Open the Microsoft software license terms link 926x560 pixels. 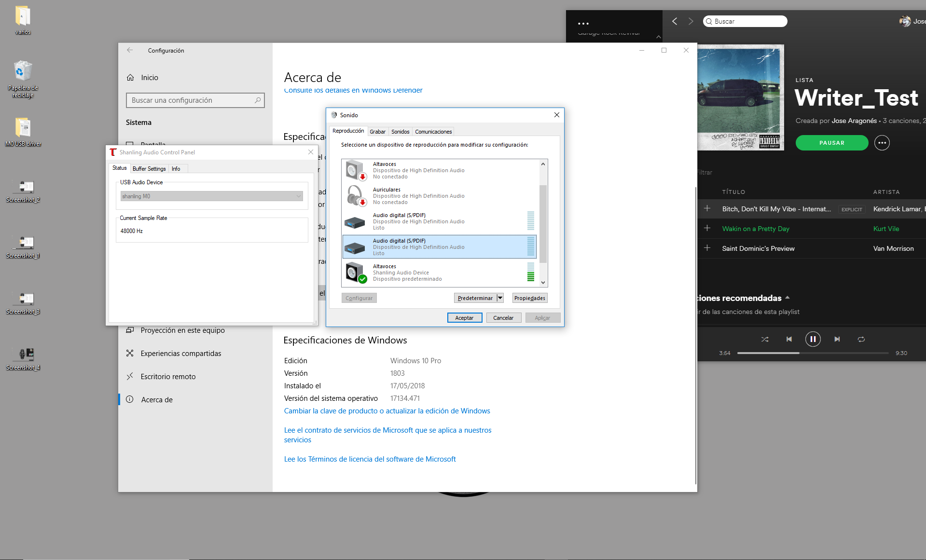(370, 459)
